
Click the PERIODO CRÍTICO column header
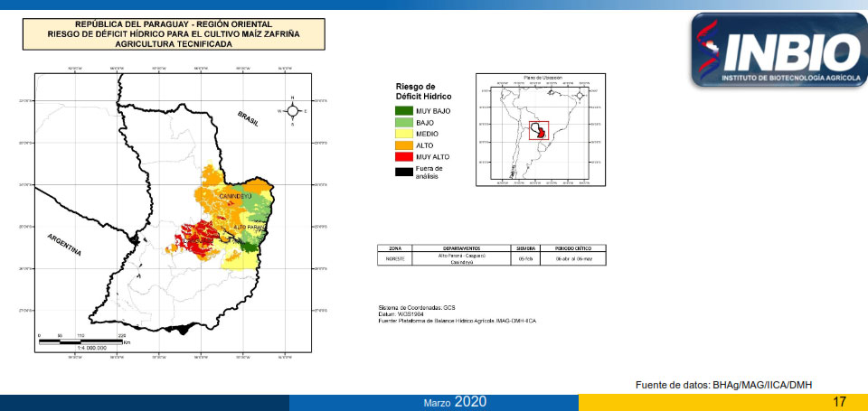point(574,248)
